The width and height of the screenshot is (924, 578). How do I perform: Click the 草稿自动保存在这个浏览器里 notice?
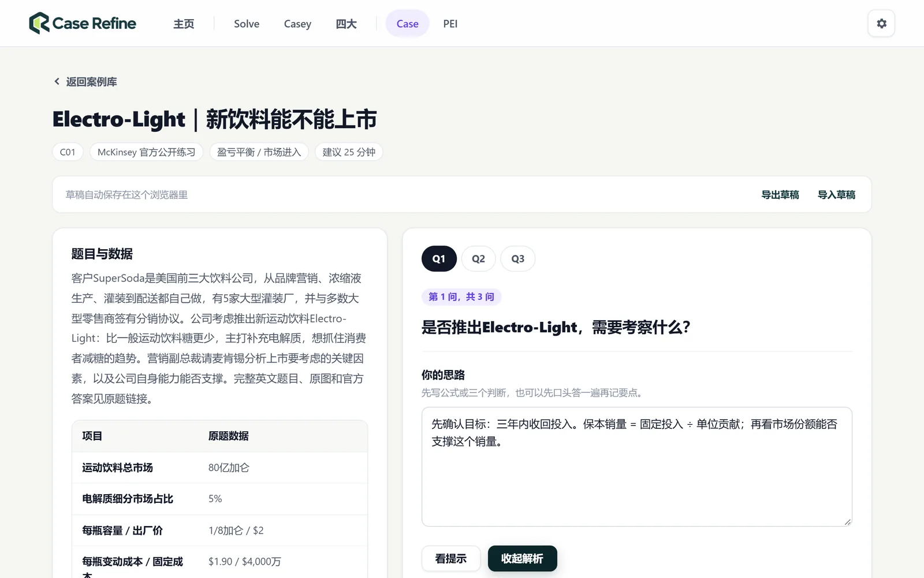tap(126, 195)
